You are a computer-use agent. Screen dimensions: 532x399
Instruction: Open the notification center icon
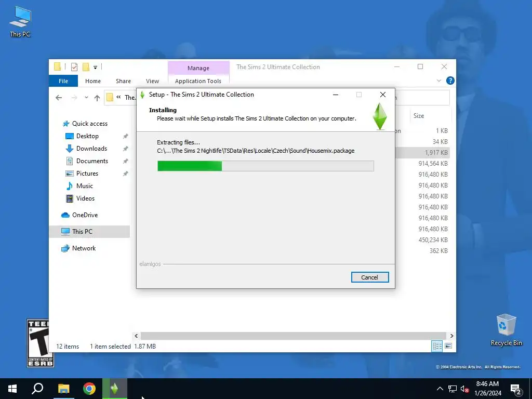coord(516,389)
